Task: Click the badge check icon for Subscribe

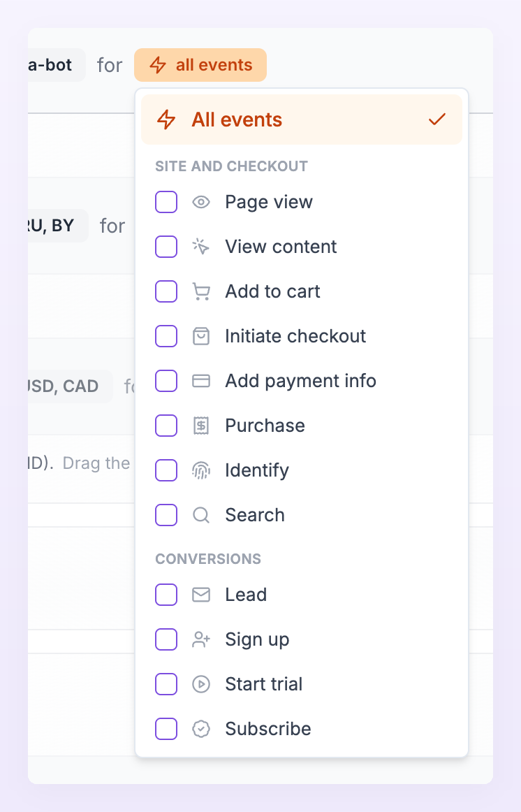Action: tap(200, 729)
